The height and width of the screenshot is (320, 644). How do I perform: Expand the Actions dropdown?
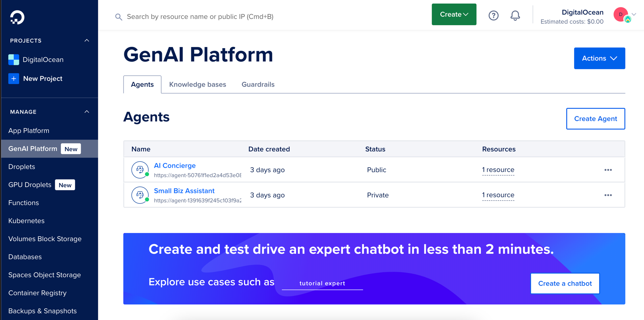(x=599, y=58)
